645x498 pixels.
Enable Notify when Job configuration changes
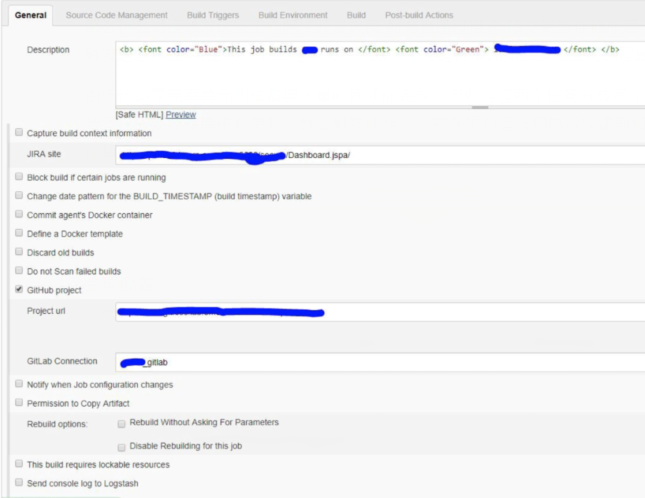coord(19,385)
